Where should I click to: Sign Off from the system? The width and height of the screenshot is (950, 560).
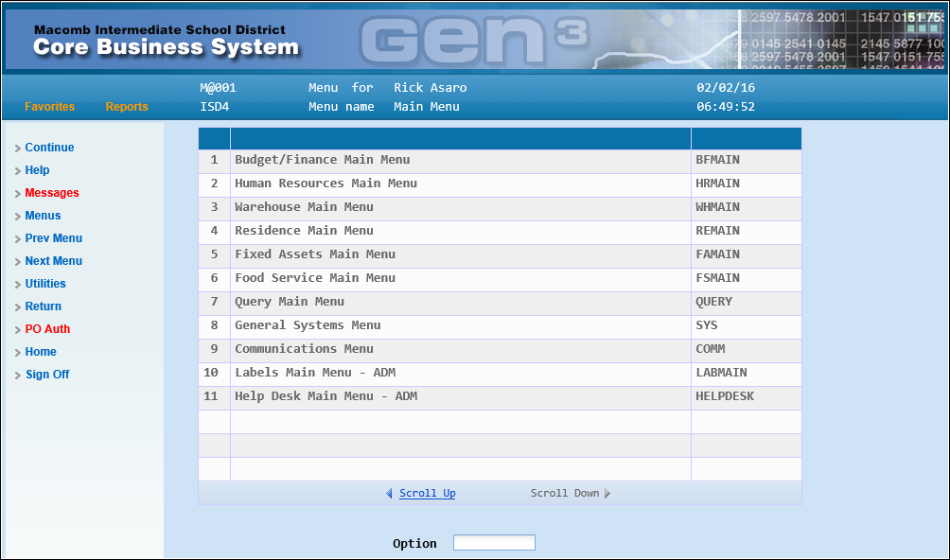tap(47, 375)
